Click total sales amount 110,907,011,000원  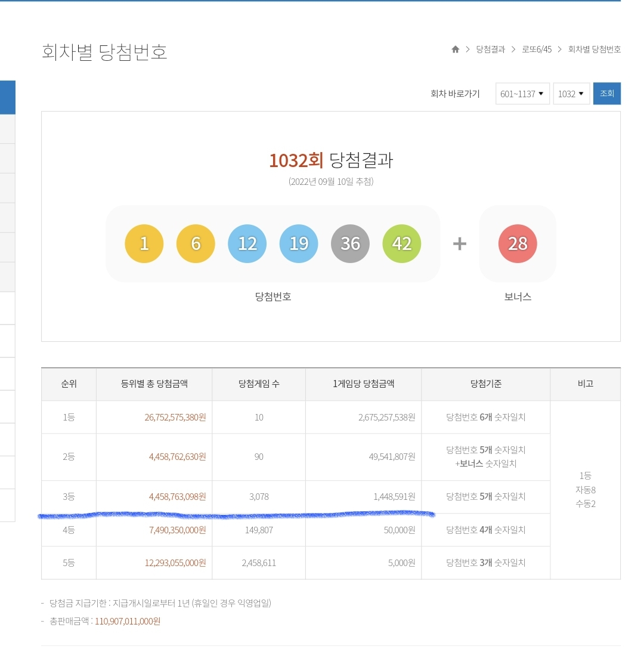coord(128,621)
